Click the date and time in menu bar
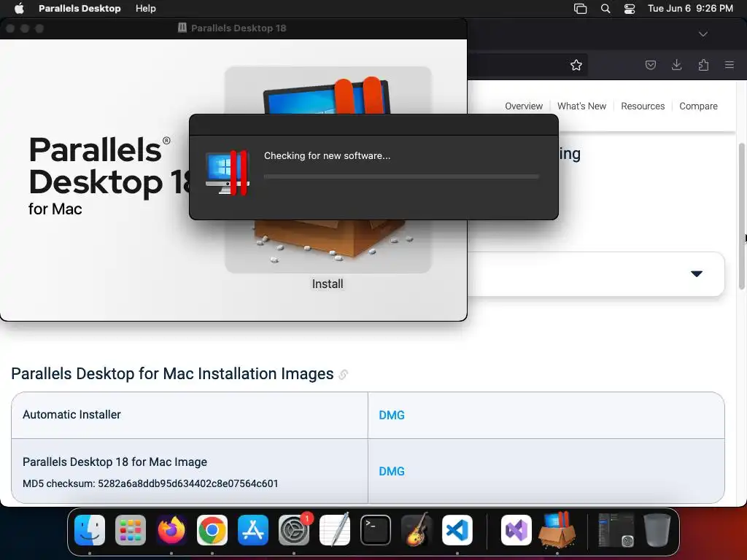The width and height of the screenshot is (747, 560). pyautogui.click(x=690, y=8)
